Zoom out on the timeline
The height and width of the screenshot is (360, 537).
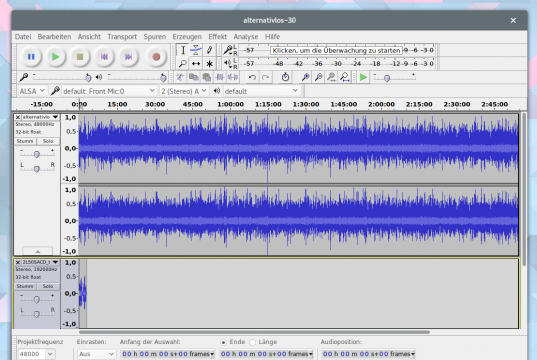[x=319, y=77]
